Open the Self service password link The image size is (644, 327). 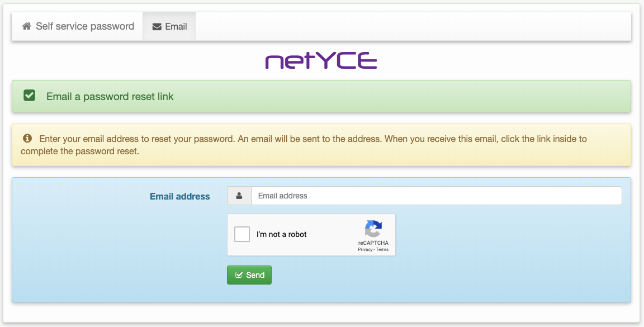[x=85, y=26]
